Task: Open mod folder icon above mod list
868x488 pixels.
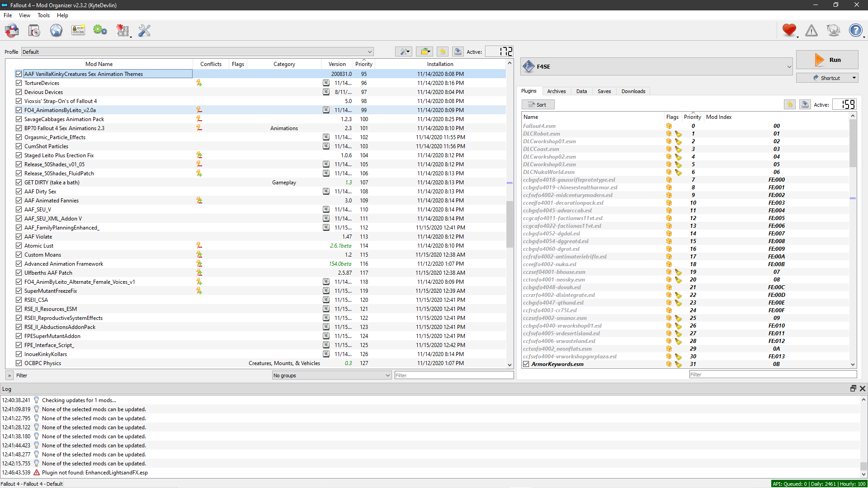Action: coord(425,52)
